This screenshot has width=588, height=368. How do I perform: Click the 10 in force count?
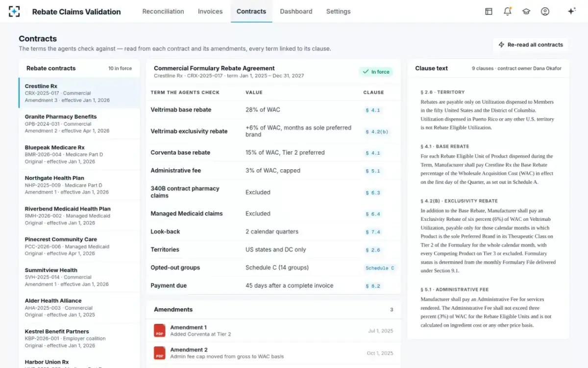pos(120,69)
